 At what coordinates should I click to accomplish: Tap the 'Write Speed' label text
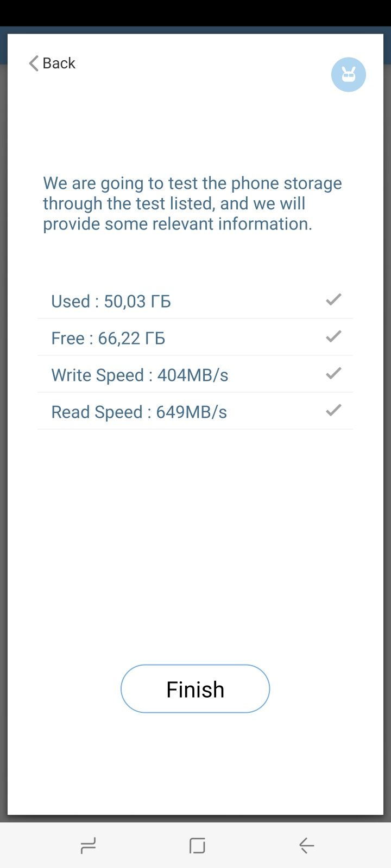click(x=98, y=375)
